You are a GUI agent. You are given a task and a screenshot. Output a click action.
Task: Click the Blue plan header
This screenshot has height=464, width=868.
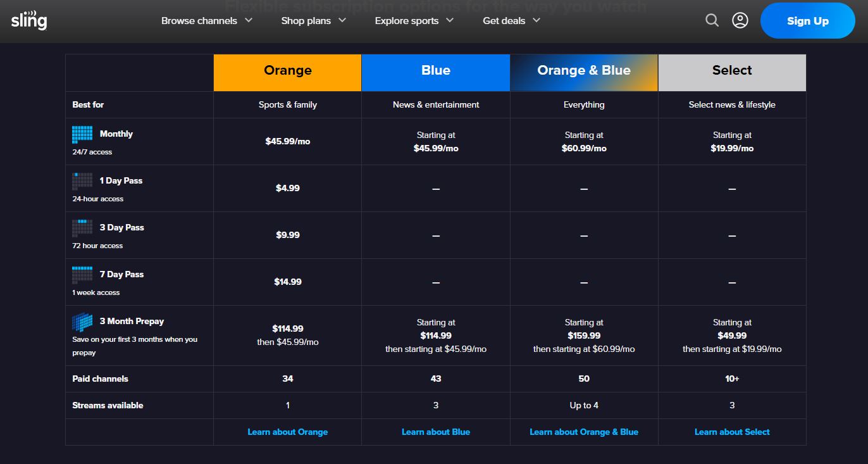[x=436, y=73]
